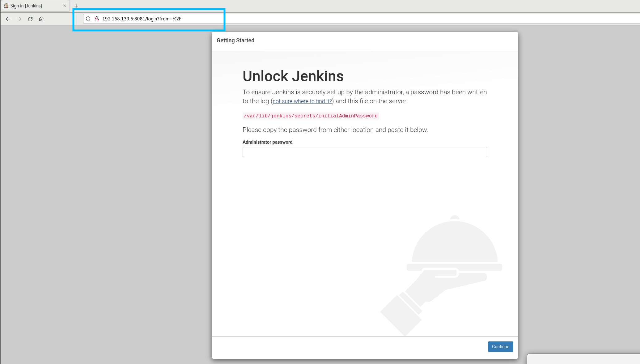Click the Getting Started header

tap(235, 40)
